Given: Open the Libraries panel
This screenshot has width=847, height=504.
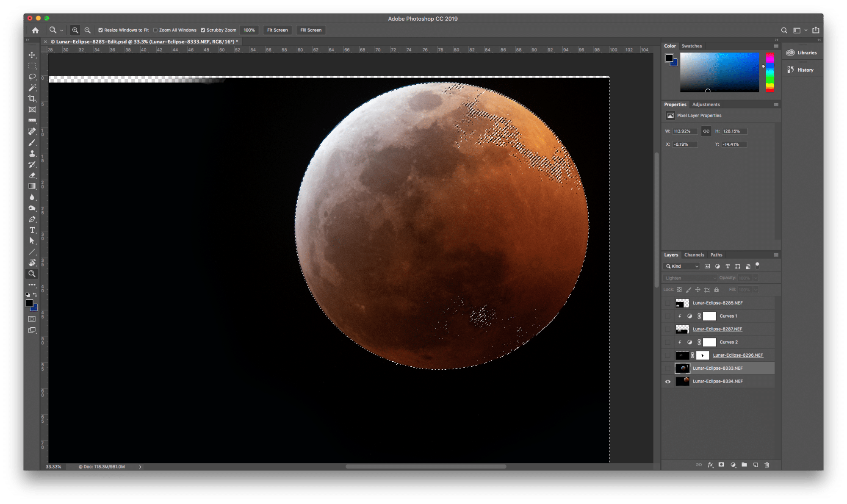Looking at the screenshot, I should (x=802, y=53).
